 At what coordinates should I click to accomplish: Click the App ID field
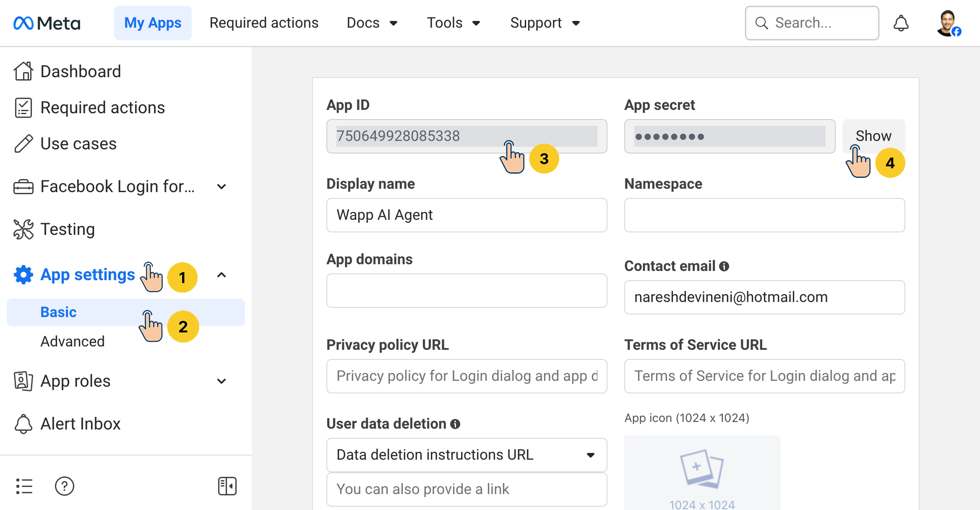(x=467, y=136)
